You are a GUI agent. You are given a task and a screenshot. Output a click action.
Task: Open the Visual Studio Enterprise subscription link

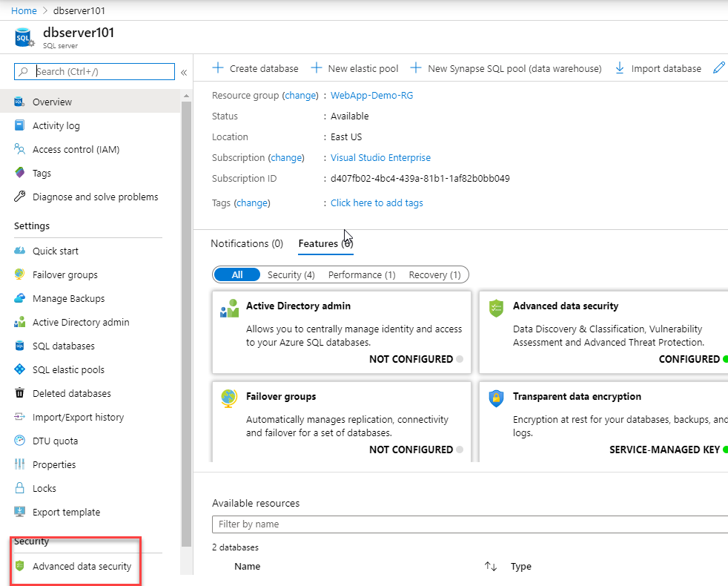381,157
